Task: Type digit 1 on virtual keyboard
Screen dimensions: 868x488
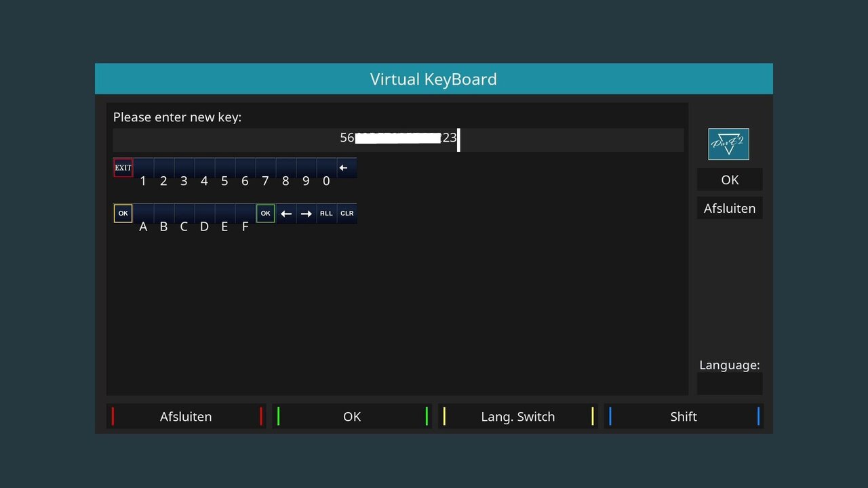Action: pos(143,168)
